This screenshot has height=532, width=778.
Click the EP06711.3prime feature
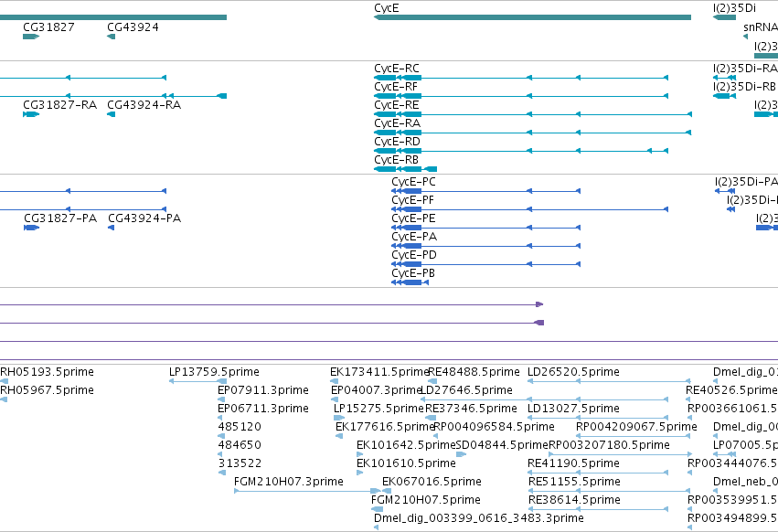[x=219, y=418]
